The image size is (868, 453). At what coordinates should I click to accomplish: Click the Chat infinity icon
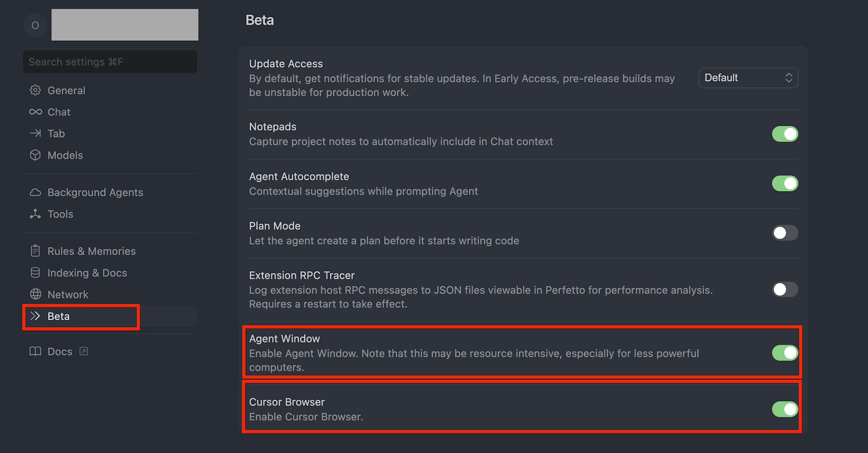click(35, 112)
